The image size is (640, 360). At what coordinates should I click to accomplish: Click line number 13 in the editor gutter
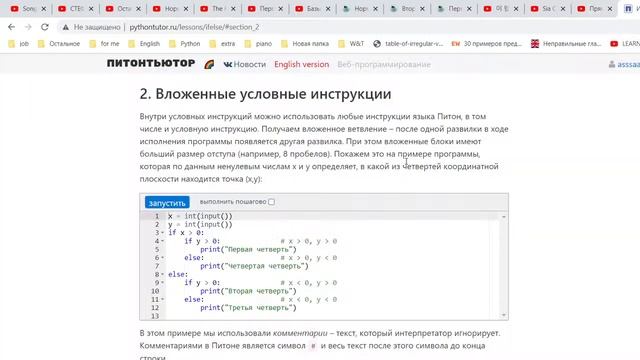click(x=155, y=316)
